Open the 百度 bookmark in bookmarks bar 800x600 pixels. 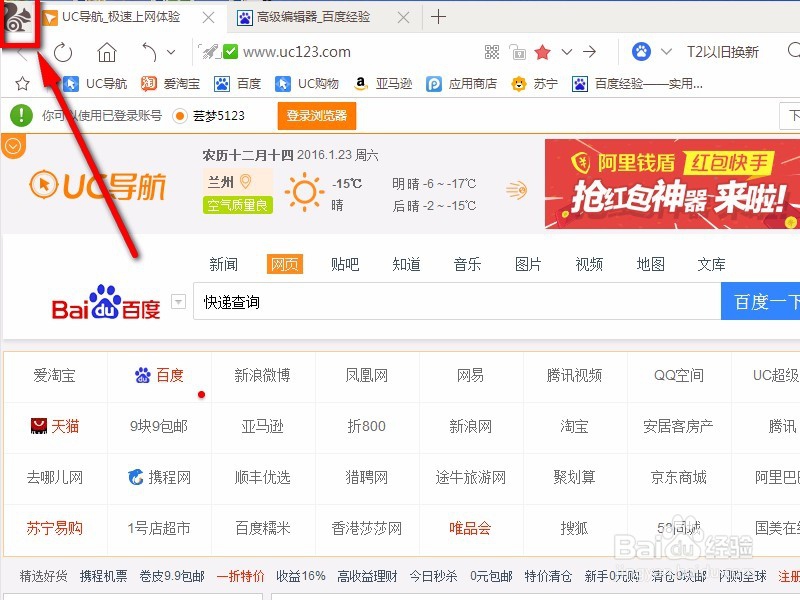coord(237,84)
